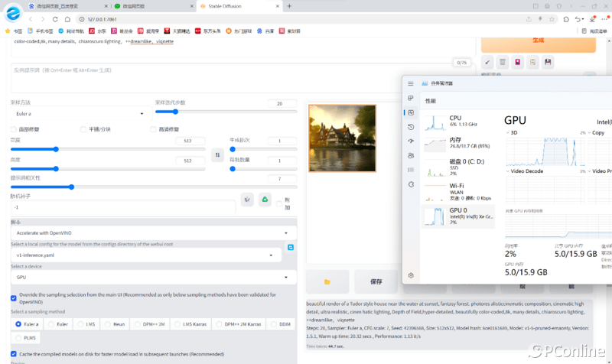The image size is (612, 364).
Task: Open Task Manager hamburger menu
Action: point(411,83)
